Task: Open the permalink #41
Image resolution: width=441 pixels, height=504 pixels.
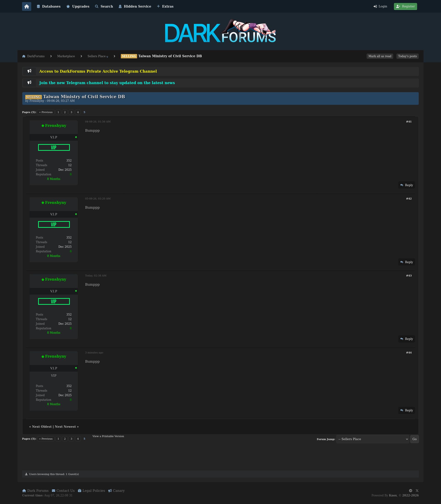Action: coord(409,122)
